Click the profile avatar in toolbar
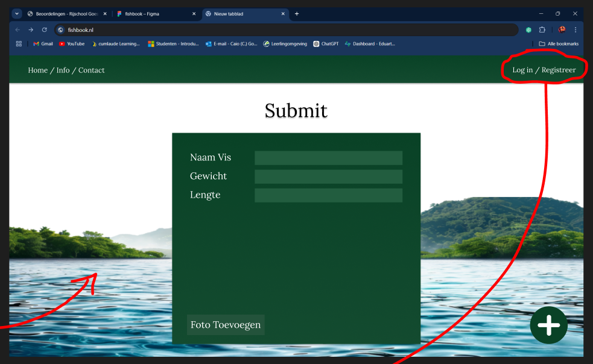This screenshot has height=364, width=593. point(561,30)
